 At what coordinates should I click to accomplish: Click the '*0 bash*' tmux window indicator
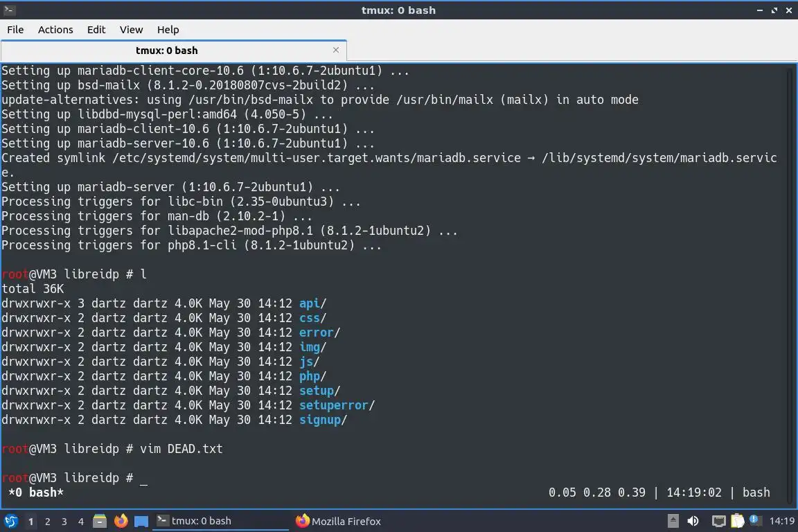36,493
